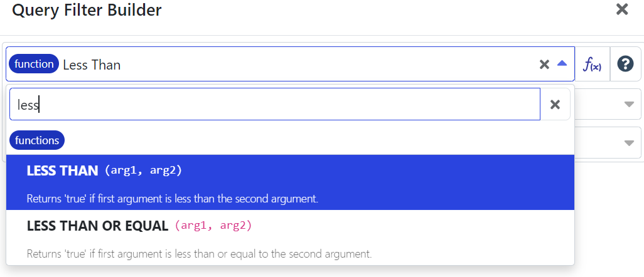Click the Query Filter Builder title

pyautogui.click(x=87, y=10)
